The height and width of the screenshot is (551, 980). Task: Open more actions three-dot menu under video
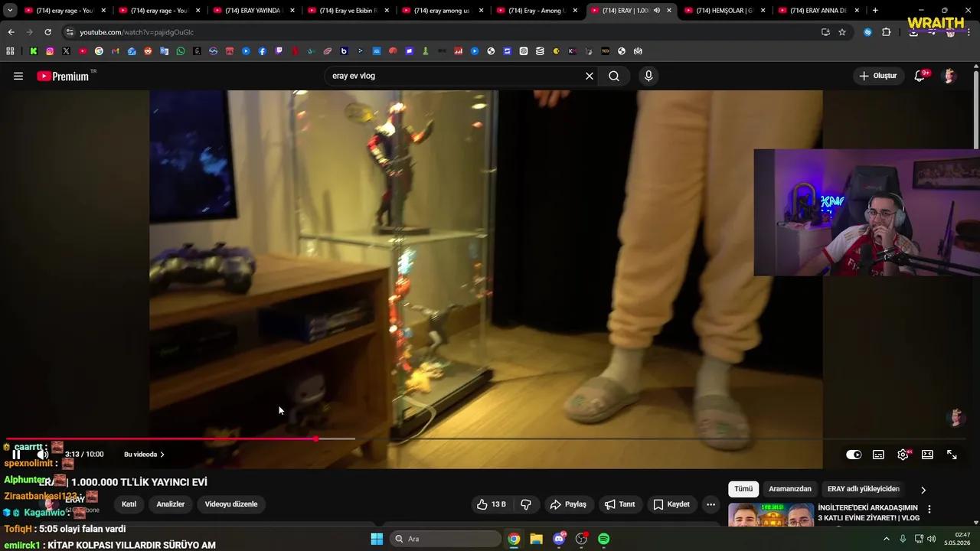[710, 504]
